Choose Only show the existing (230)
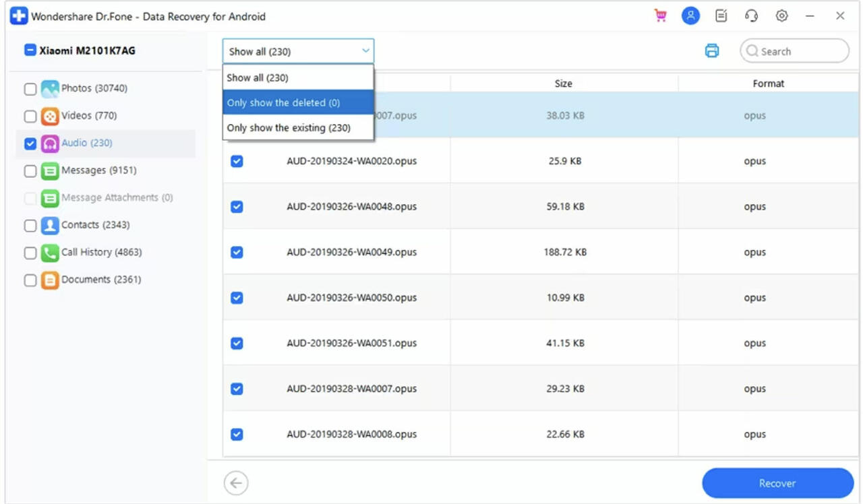This screenshot has width=863, height=504. [297, 128]
